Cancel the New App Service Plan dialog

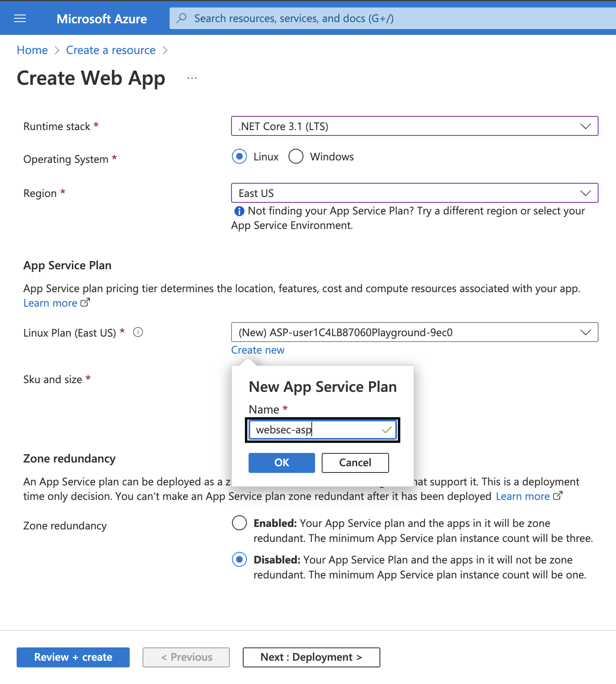pos(355,463)
